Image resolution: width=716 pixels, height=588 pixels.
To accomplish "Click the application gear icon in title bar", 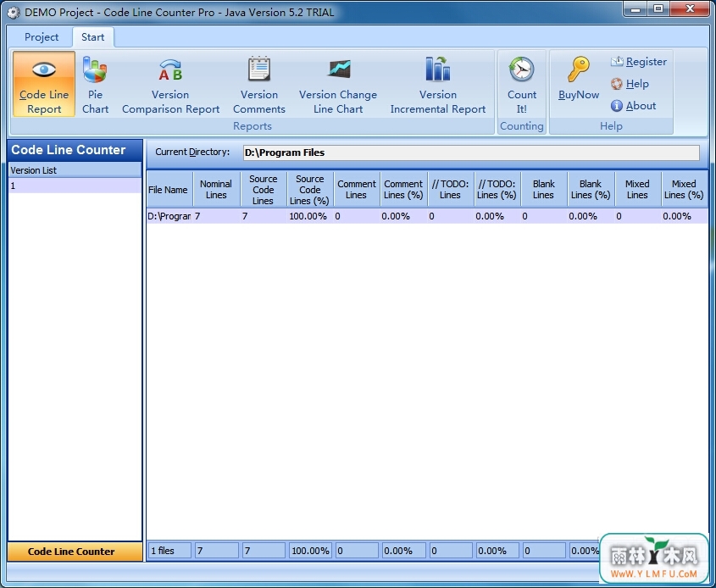I will [14, 13].
